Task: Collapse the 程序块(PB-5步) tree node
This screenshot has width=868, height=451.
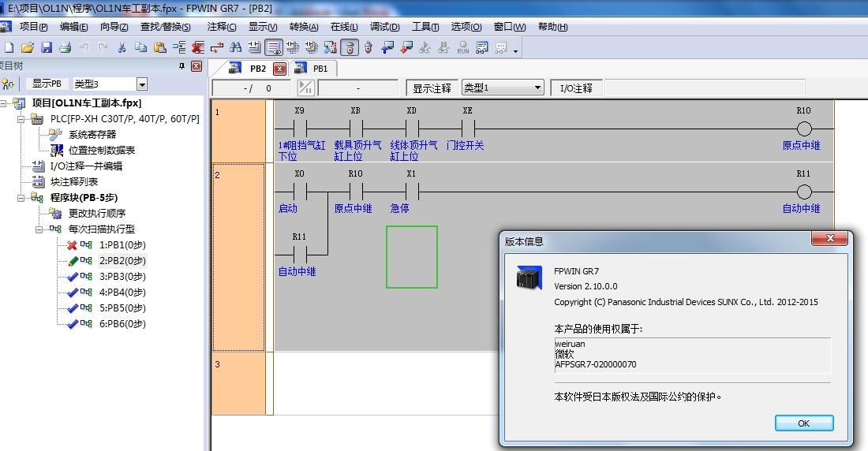Action: [21, 198]
